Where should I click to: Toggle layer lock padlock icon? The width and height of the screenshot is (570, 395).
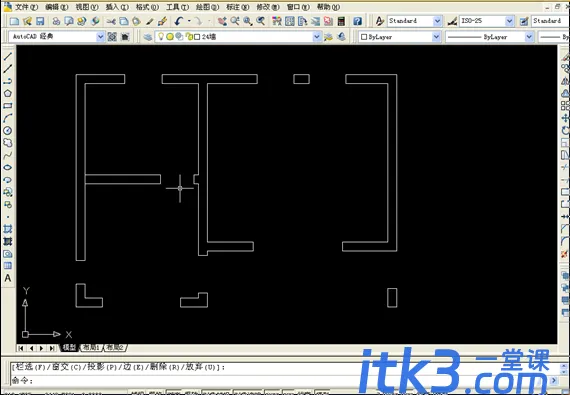[189, 37]
